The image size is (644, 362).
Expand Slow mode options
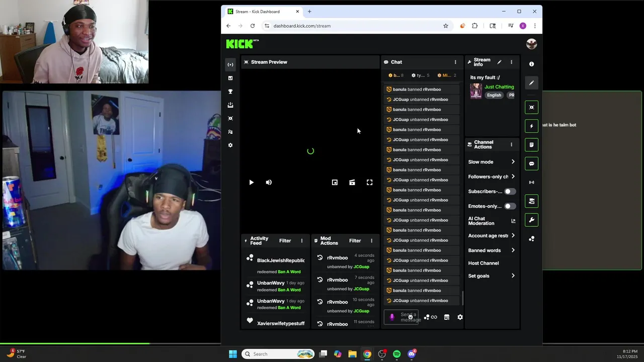(492, 162)
